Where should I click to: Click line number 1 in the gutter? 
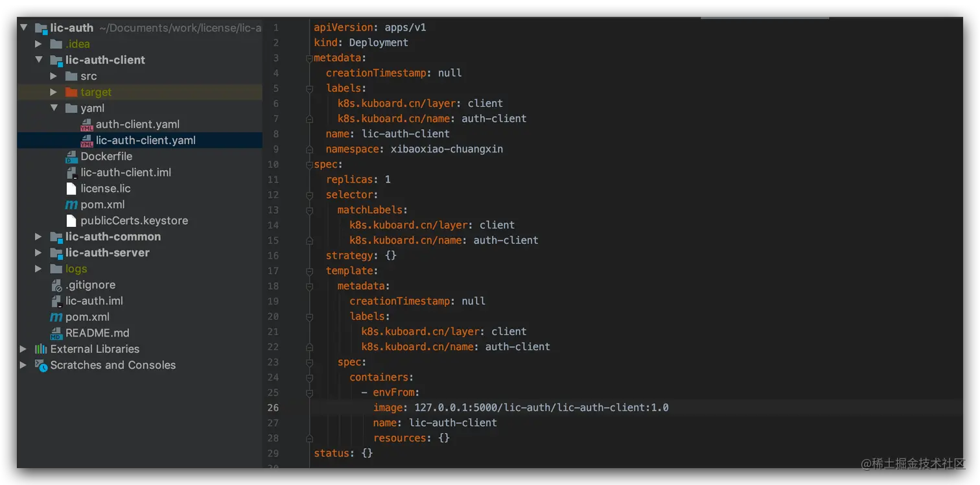click(276, 27)
